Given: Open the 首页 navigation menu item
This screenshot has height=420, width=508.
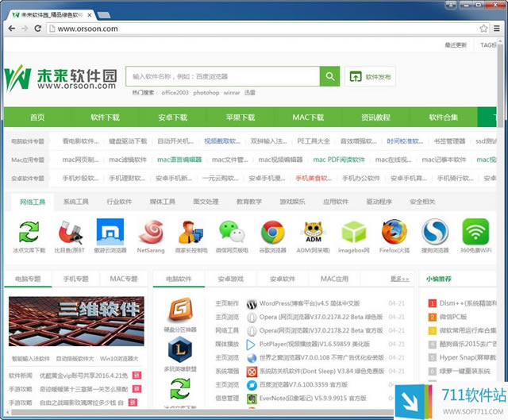Looking at the screenshot, I should coord(37,118).
